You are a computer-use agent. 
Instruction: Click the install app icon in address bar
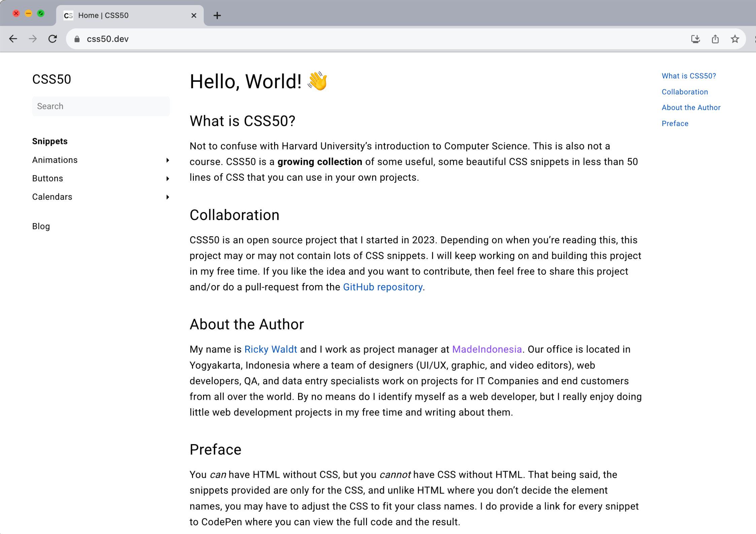point(696,39)
